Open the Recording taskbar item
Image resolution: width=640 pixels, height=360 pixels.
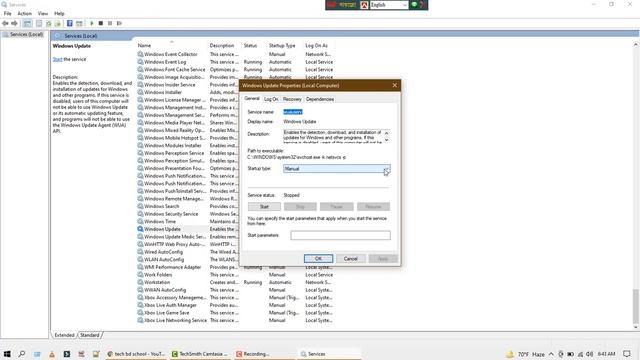pos(265,354)
